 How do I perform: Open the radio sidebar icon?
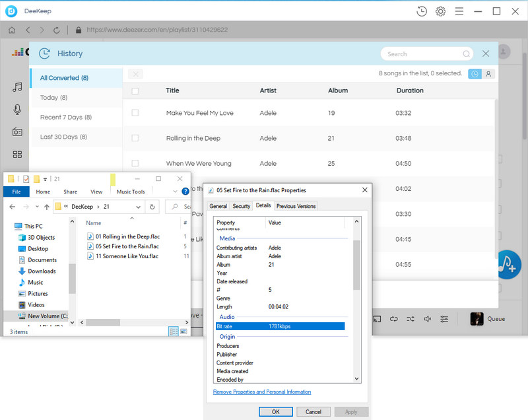pos(17,131)
